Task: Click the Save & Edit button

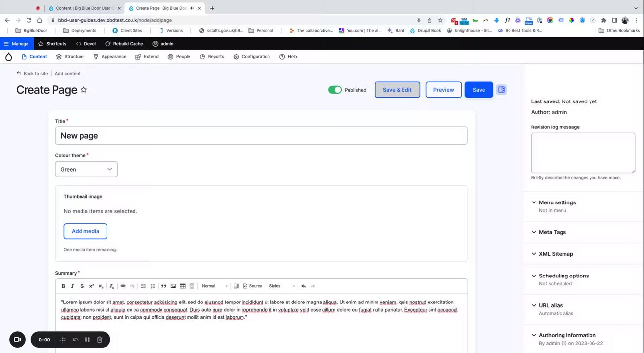Action: [397, 90]
